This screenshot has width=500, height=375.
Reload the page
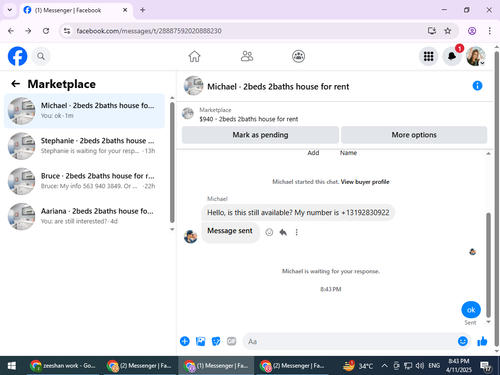tap(46, 31)
